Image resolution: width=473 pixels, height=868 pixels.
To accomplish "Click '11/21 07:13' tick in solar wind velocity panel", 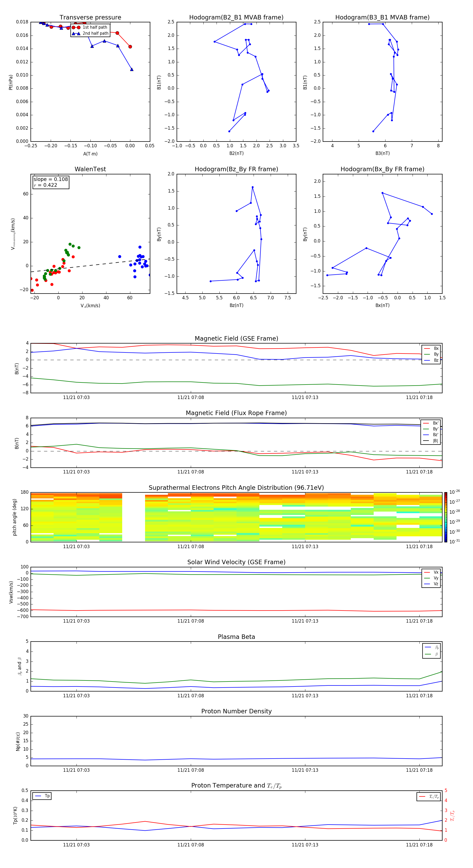I will tap(305, 621).
